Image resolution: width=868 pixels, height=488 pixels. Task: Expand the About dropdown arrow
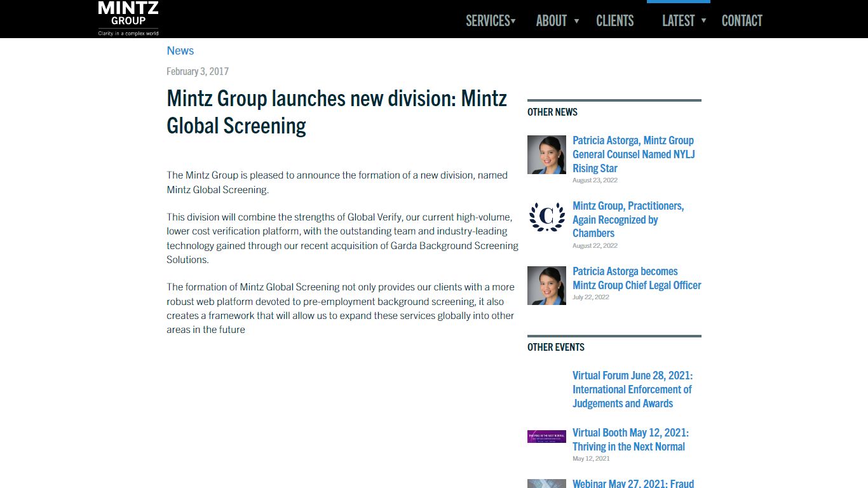point(577,21)
